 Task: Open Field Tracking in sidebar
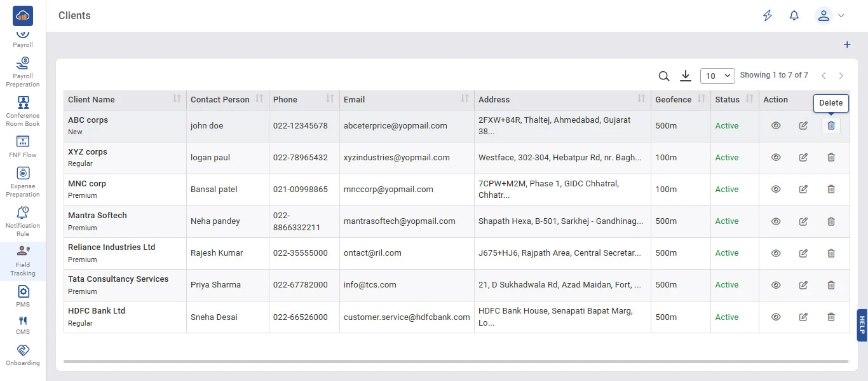click(x=23, y=261)
